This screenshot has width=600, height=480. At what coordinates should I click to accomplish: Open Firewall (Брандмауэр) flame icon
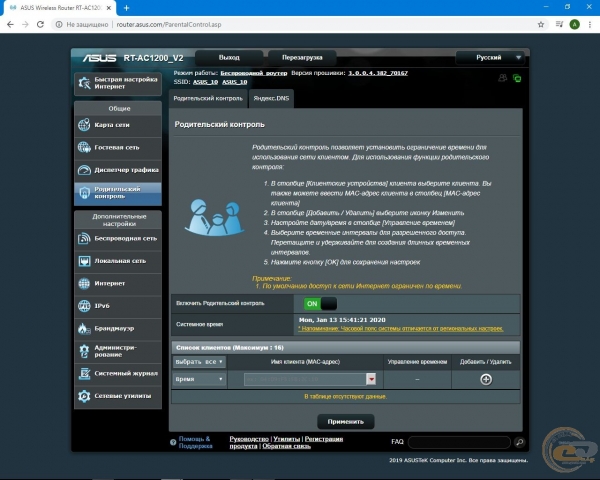pos(84,328)
